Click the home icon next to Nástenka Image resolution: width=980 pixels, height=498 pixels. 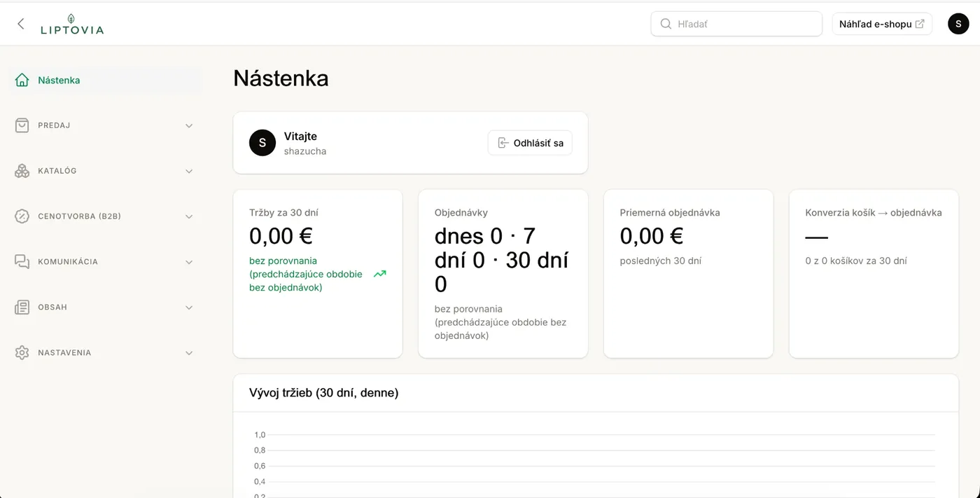pos(22,80)
